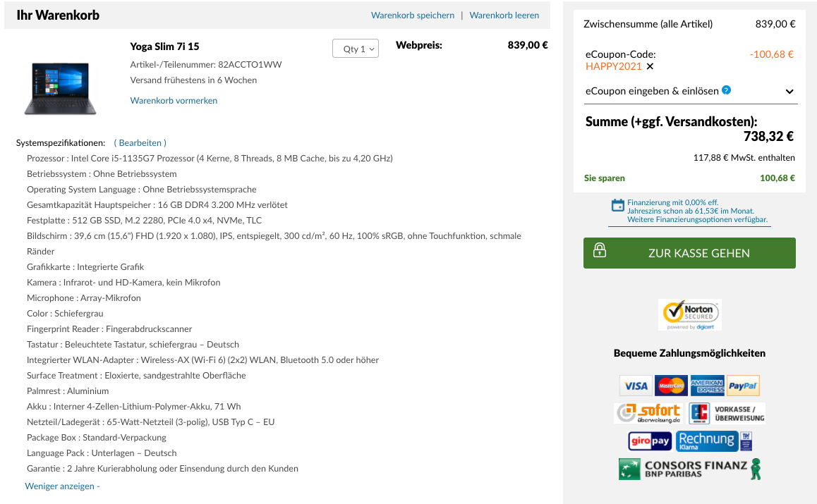This screenshot has width=817, height=504.
Task: Open the Qty 1 quantity dropdown
Action: 356,49
